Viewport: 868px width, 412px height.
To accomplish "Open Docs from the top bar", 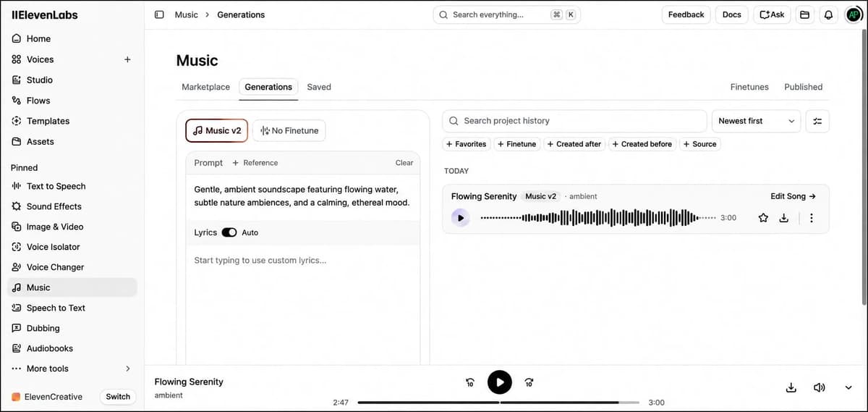I will (x=731, y=14).
